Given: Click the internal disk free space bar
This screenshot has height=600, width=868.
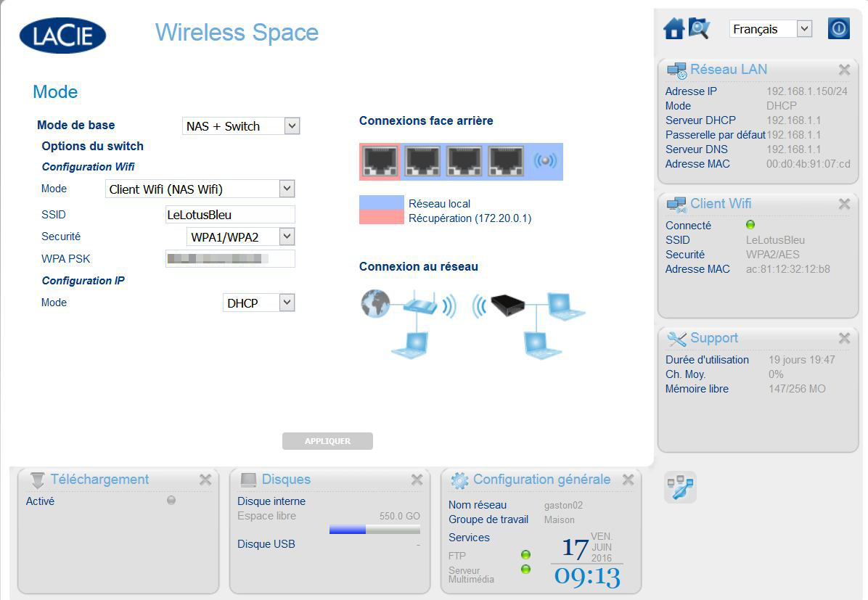Looking at the screenshot, I should click(x=374, y=530).
